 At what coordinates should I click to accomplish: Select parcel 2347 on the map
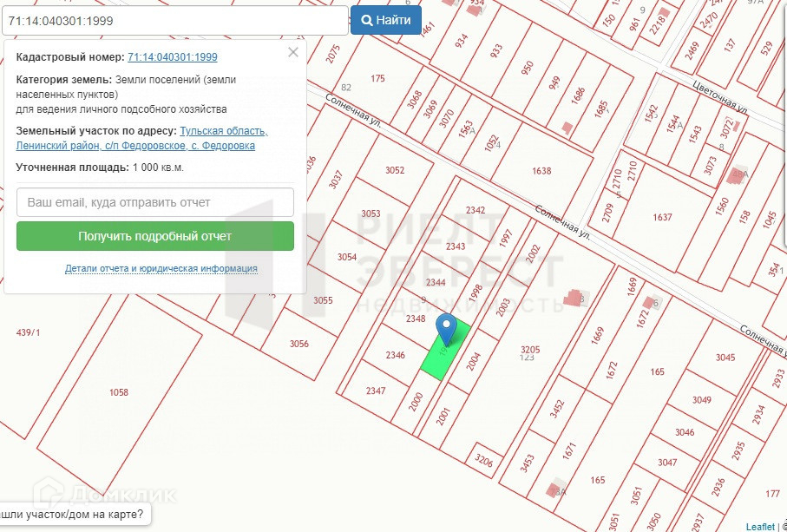click(x=376, y=391)
